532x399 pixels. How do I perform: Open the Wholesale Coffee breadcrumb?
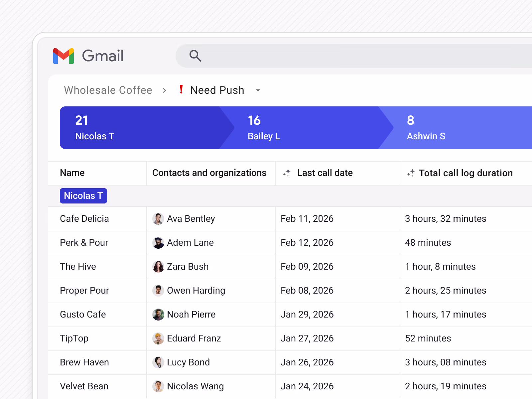click(108, 90)
